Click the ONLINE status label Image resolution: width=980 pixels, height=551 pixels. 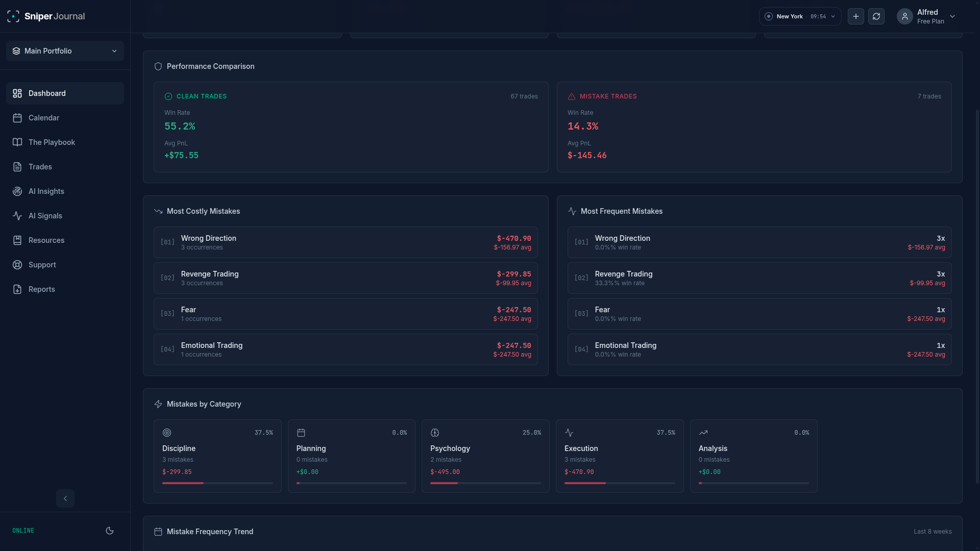click(x=23, y=531)
